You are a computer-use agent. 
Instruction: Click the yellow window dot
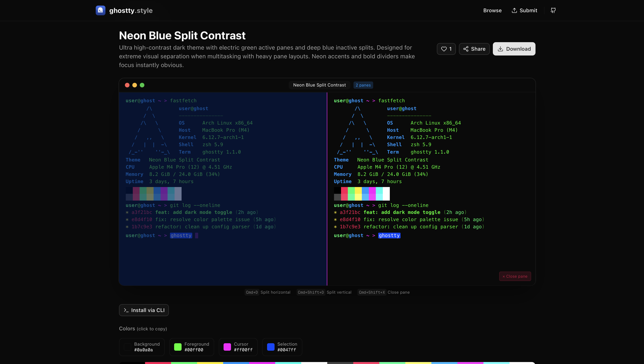(x=135, y=85)
